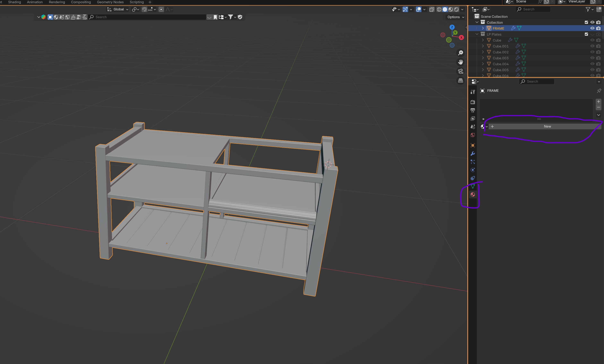Open the Scene properties tab
This screenshot has height=364, width=604.
473,127
